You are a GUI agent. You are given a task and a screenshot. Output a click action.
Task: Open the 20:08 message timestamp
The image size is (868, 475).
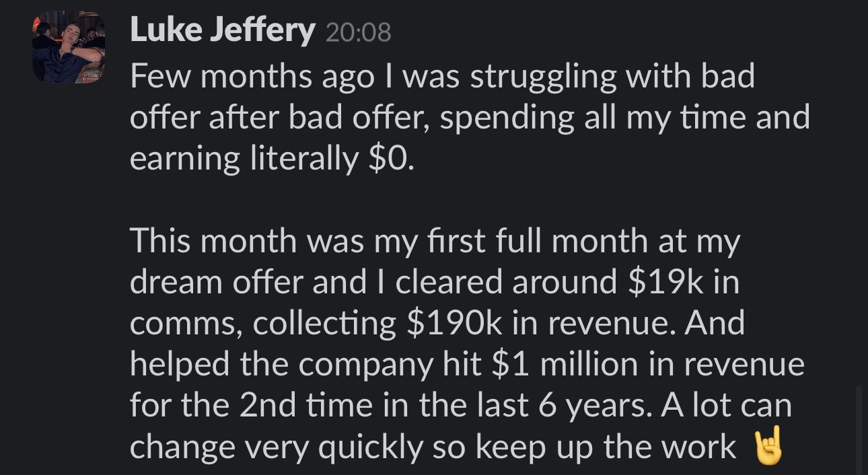358,33
